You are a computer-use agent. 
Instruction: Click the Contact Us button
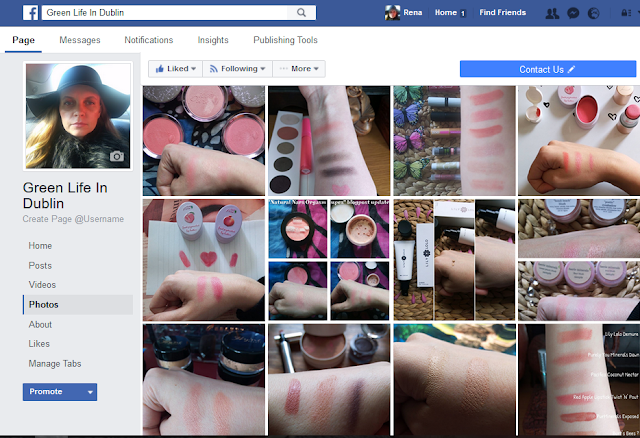(x=548, y=69)
